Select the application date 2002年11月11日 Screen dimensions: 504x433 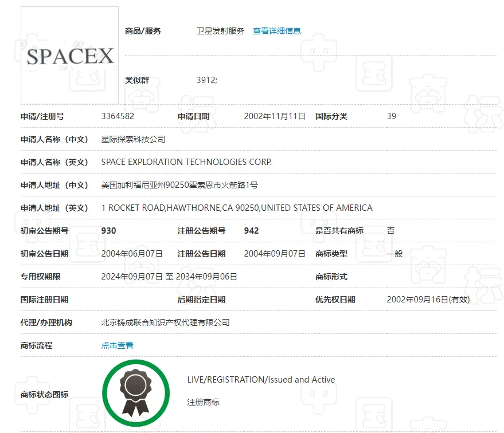[x=275, y=116]
